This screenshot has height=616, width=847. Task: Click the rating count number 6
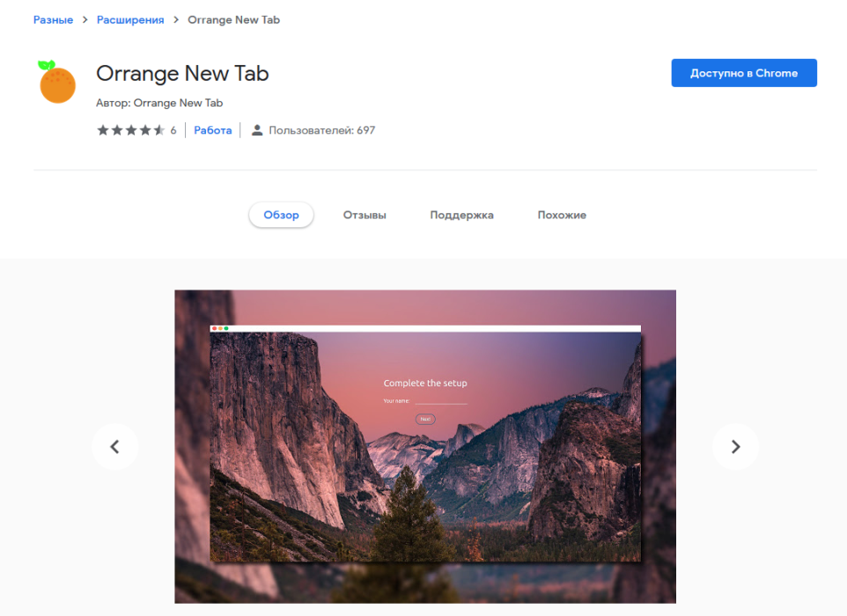173,130
